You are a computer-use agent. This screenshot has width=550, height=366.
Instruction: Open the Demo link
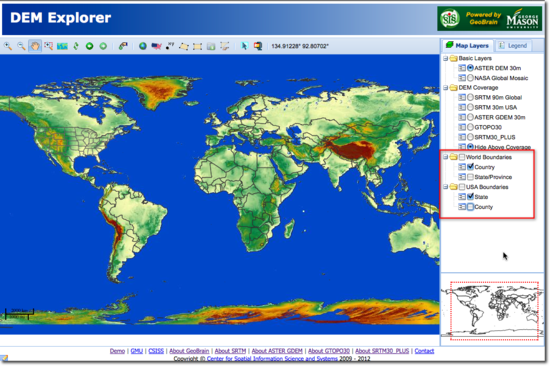[x=117, y=351]
